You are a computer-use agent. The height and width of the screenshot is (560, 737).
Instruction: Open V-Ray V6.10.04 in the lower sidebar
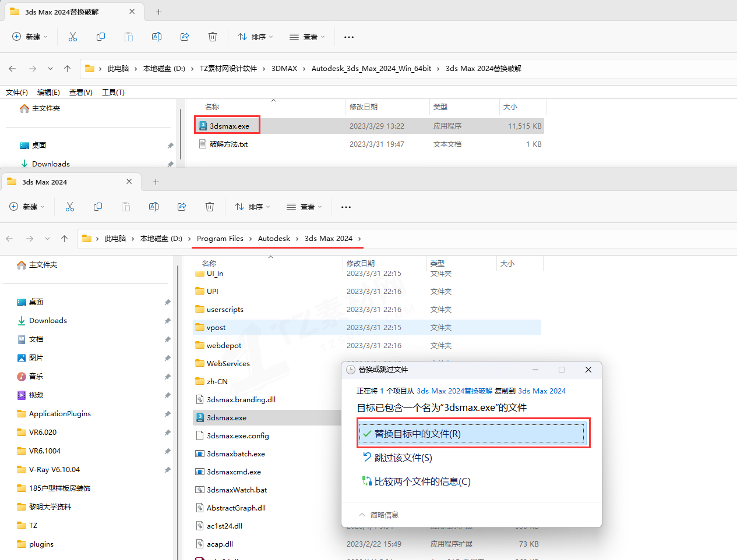point(48,470)
